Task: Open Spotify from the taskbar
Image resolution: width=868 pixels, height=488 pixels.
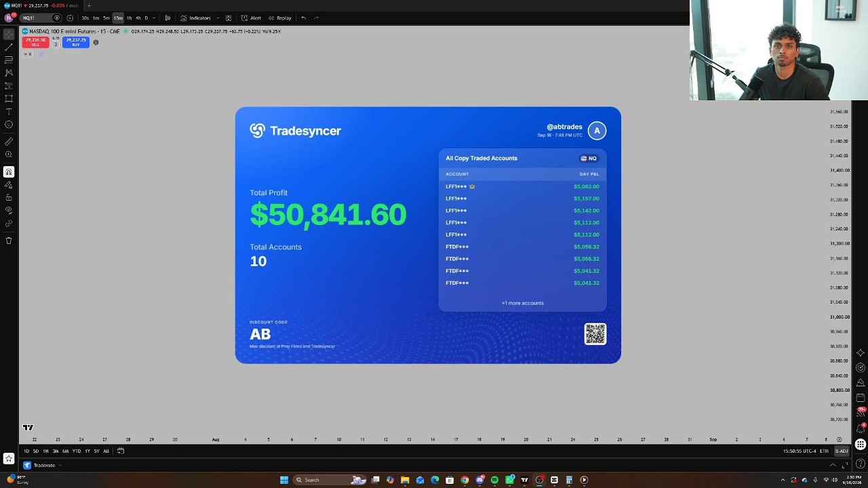Action: coord(494,480)
